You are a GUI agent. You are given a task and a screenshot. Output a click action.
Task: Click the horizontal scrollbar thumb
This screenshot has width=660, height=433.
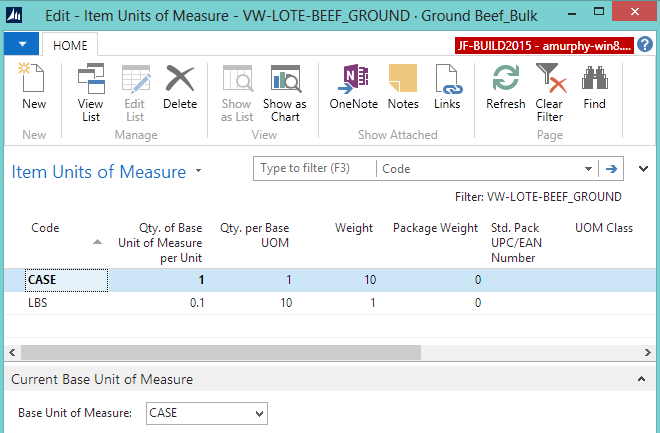click(x=221, y=353)
